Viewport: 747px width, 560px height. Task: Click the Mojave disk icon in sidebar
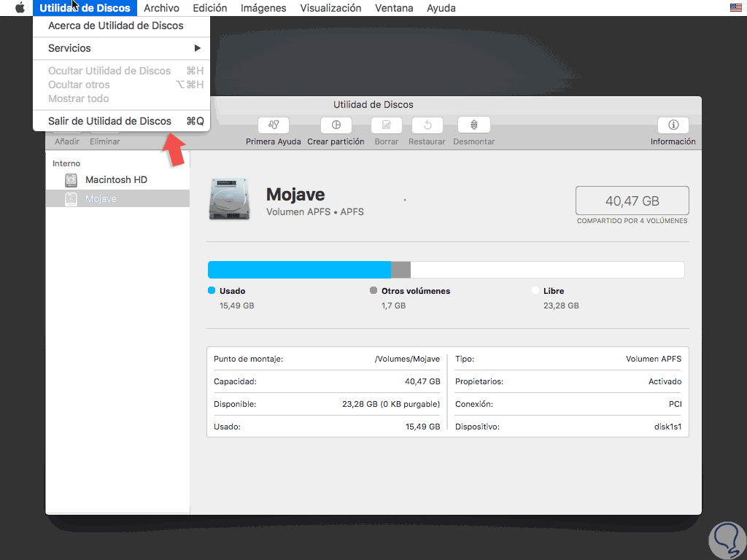[x=71, y=198]
